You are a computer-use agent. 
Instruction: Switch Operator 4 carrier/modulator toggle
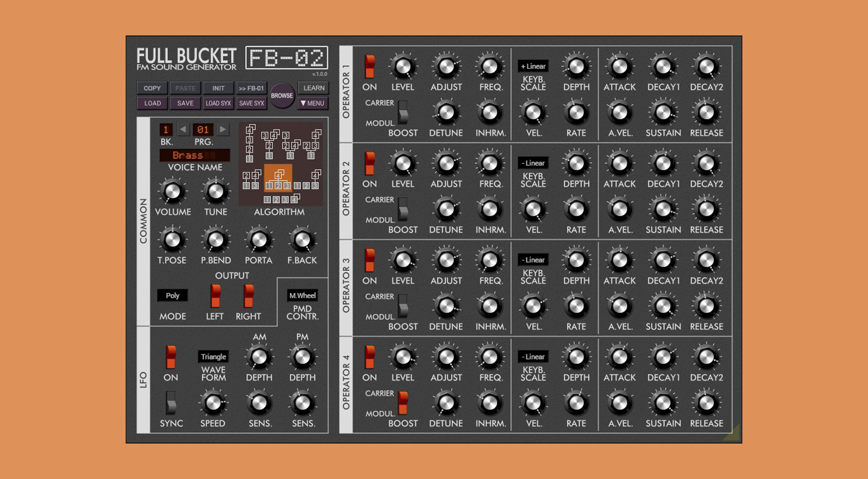point(403,402)
